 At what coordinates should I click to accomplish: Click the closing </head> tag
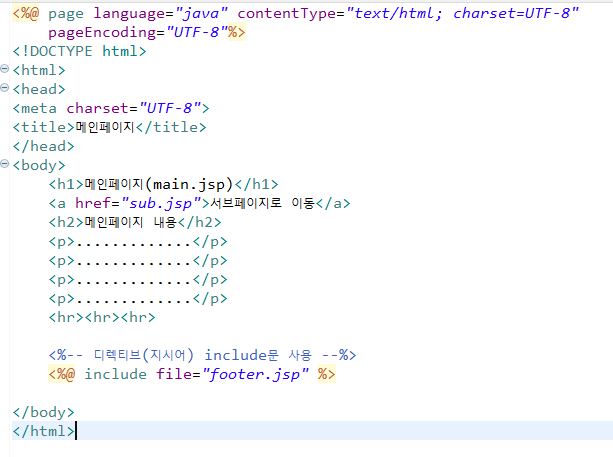(43, 146)
